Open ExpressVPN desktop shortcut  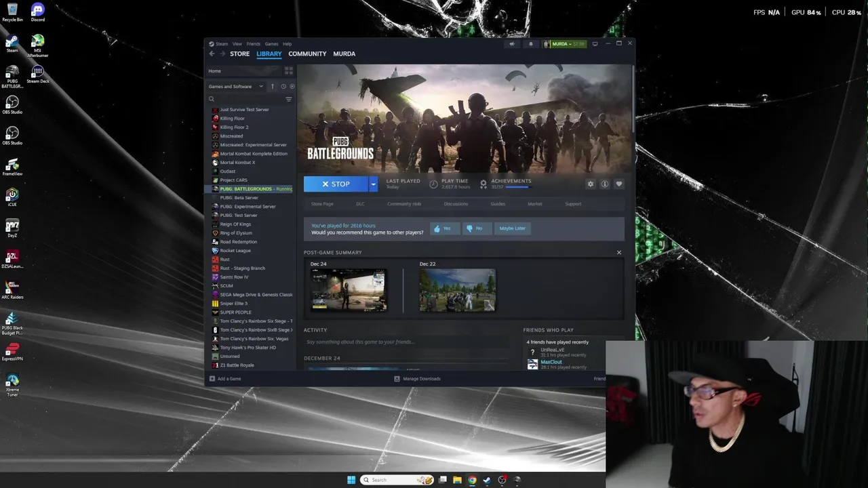coord(12,351)
